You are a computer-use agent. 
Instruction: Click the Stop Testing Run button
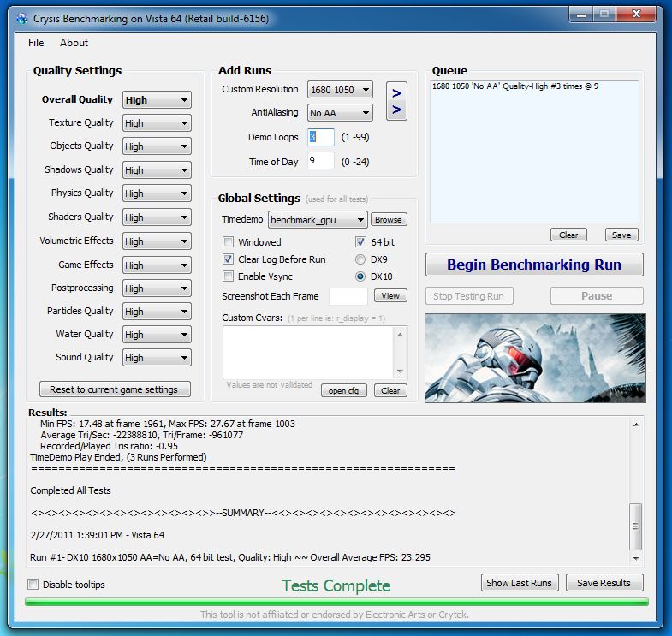point(469,296)
